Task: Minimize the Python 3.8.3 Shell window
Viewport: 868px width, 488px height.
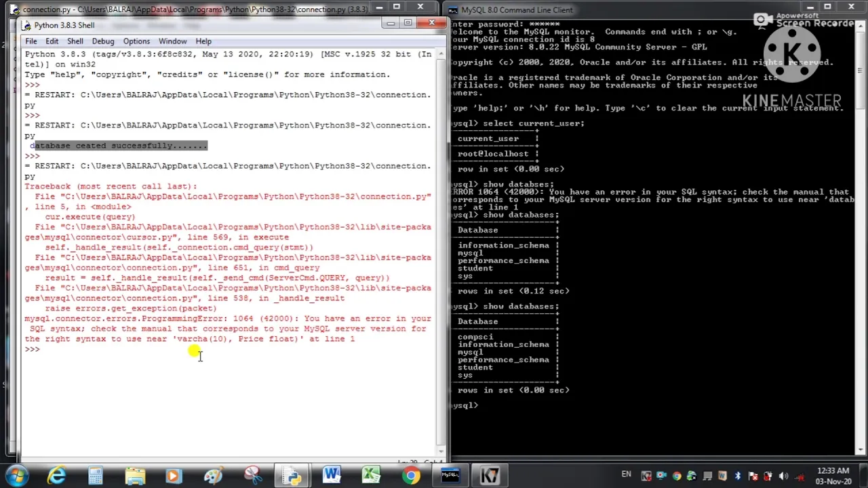Action: pos(391,24)
